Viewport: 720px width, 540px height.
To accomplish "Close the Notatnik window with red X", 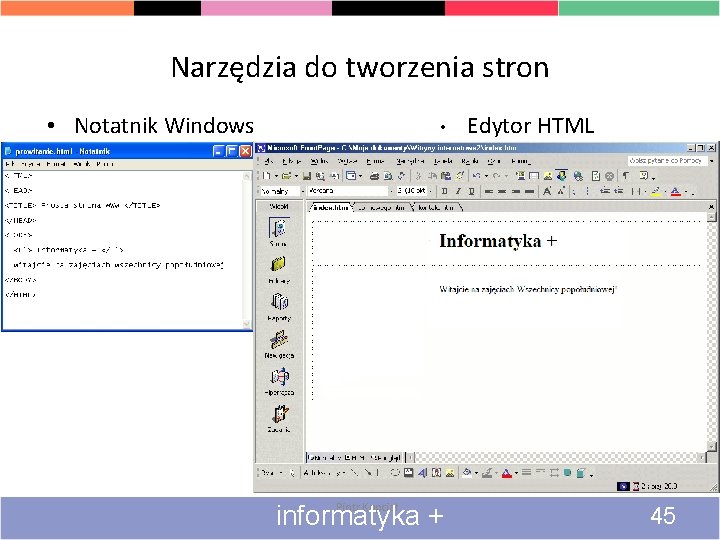I will [246, 151].
